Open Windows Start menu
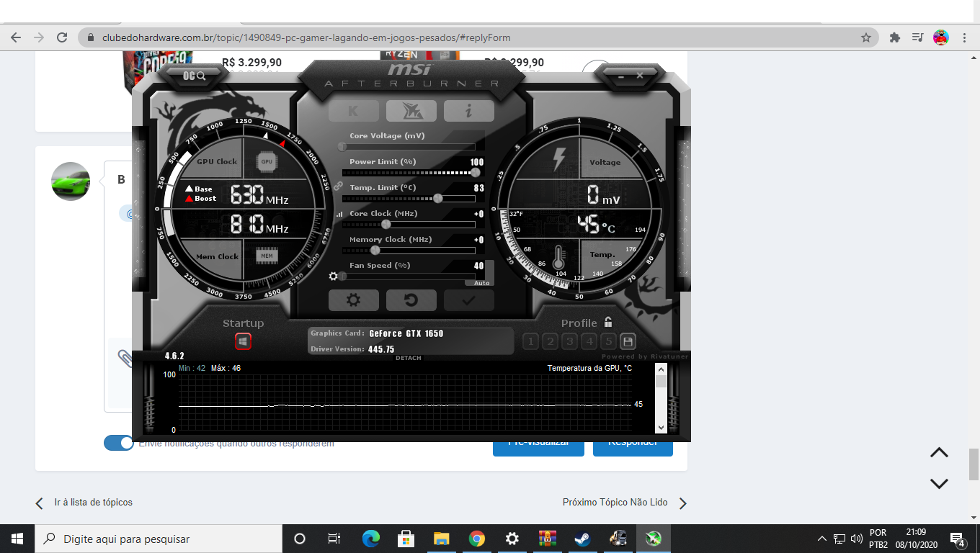This screenshot has width=980, height=553. click(x=17, y=539)
